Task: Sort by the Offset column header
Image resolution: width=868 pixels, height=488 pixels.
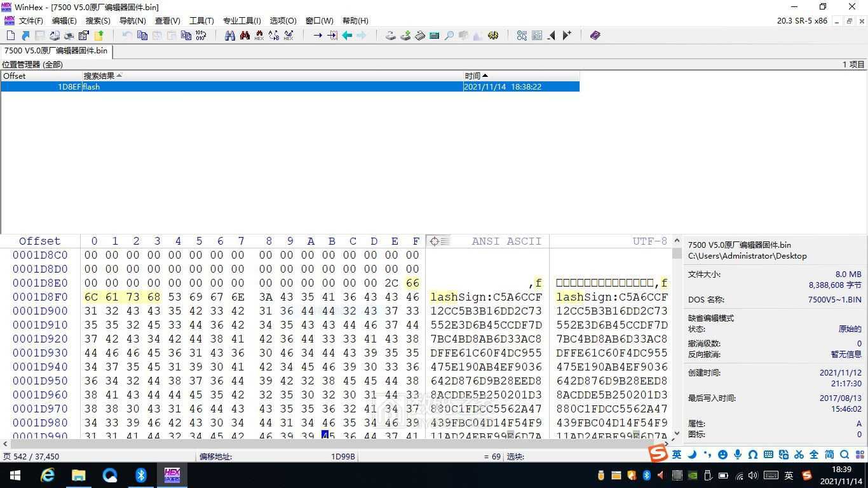Action: [x=41, y=76]
